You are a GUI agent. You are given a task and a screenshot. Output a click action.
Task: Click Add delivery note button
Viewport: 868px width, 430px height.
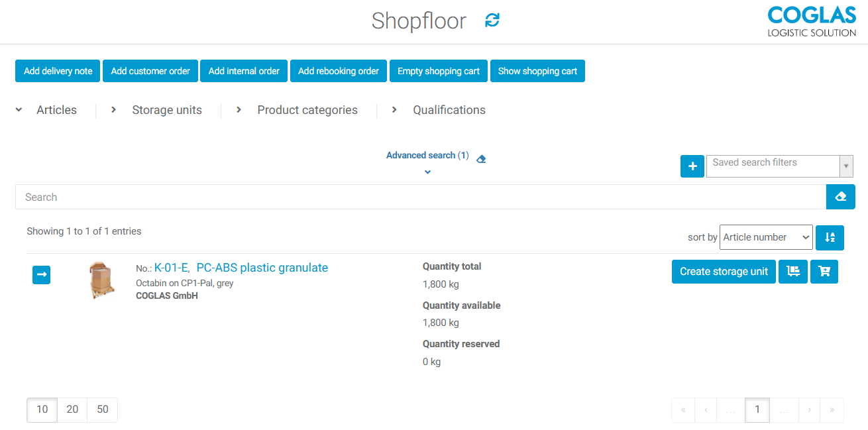[x=58, y=71]
